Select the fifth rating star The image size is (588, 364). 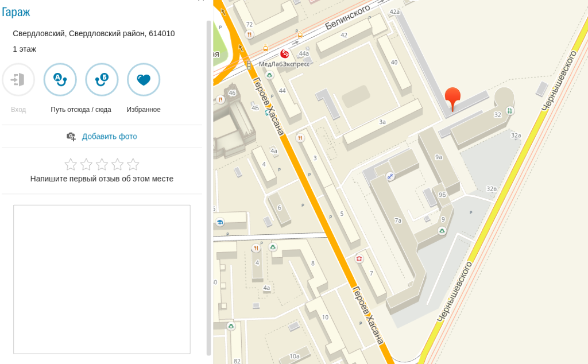pos(133,164)
